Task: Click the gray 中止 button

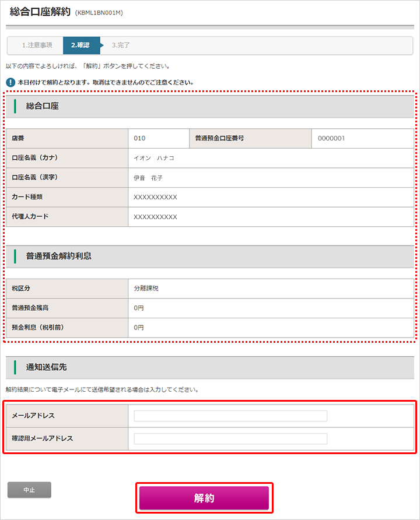Action: (x=29, y=490)
